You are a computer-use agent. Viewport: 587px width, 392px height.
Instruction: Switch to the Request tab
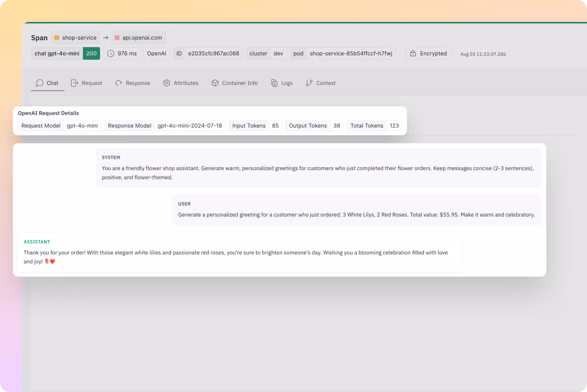87,83
